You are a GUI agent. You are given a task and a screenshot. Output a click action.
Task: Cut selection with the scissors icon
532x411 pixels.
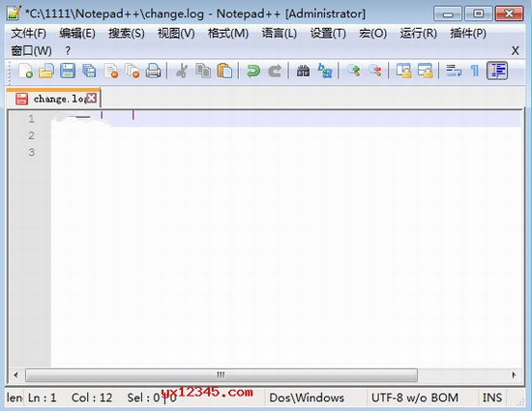point(182,71)
